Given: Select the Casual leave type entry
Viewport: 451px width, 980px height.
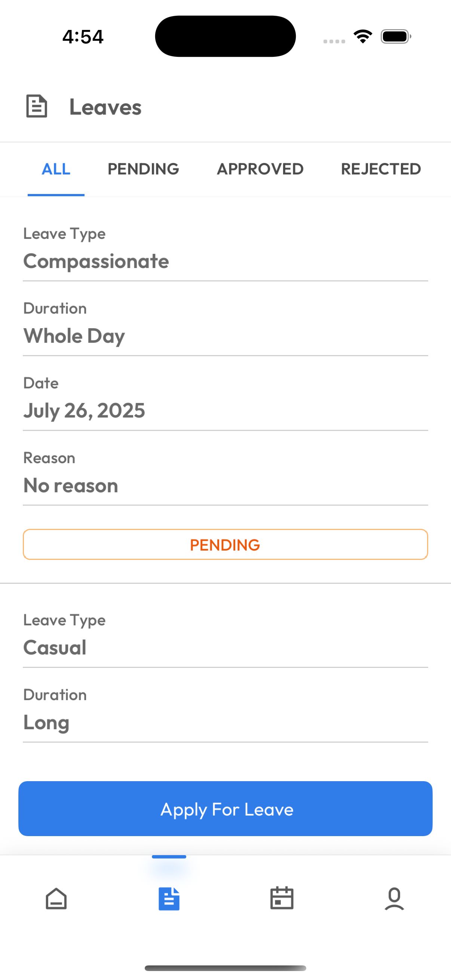Looking at the screenshot, I should click(x=55, y=647).
